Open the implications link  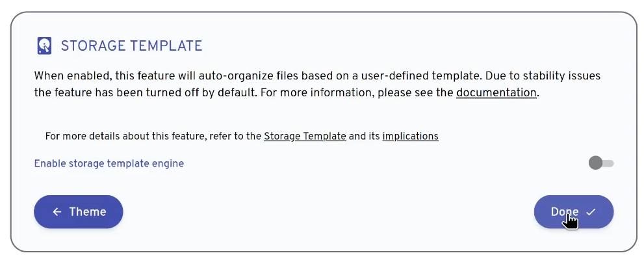click(410, 136)
